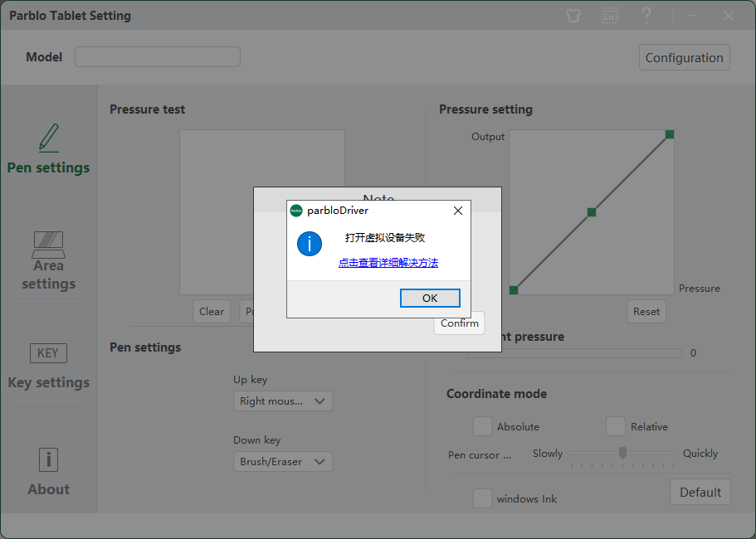The height and width of the screenshot is (539, 756).
Task: Click the blue information icon in dialog
Action: pos(309,244)
